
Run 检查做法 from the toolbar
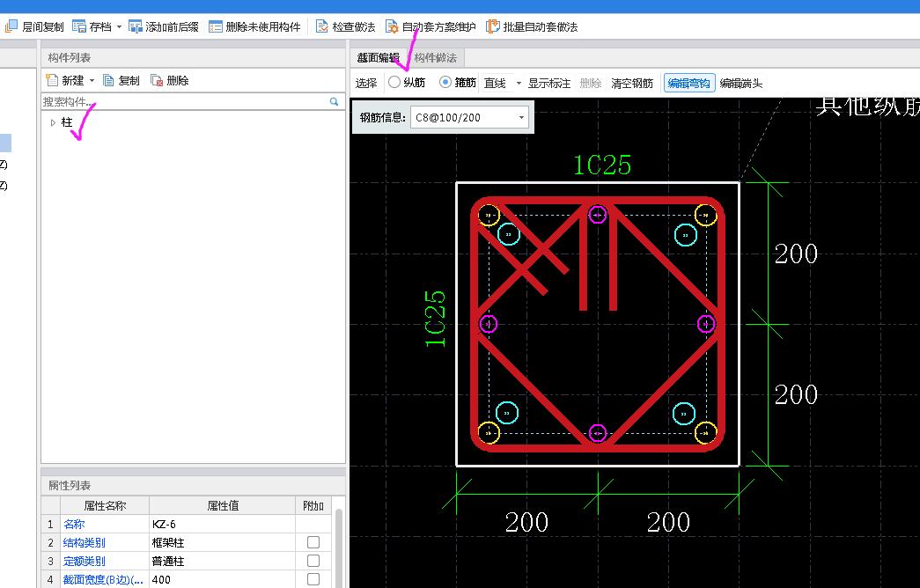coord(345,26)
